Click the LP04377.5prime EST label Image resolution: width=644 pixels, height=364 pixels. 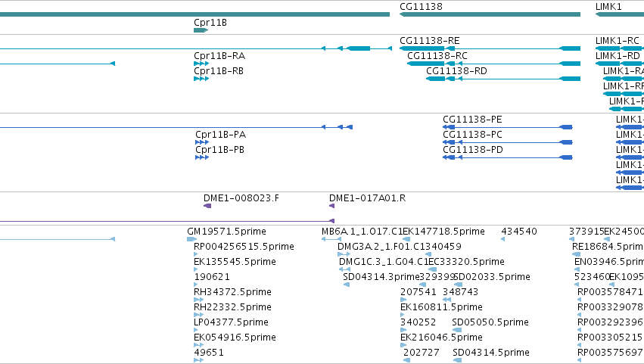tap(232, 323)
